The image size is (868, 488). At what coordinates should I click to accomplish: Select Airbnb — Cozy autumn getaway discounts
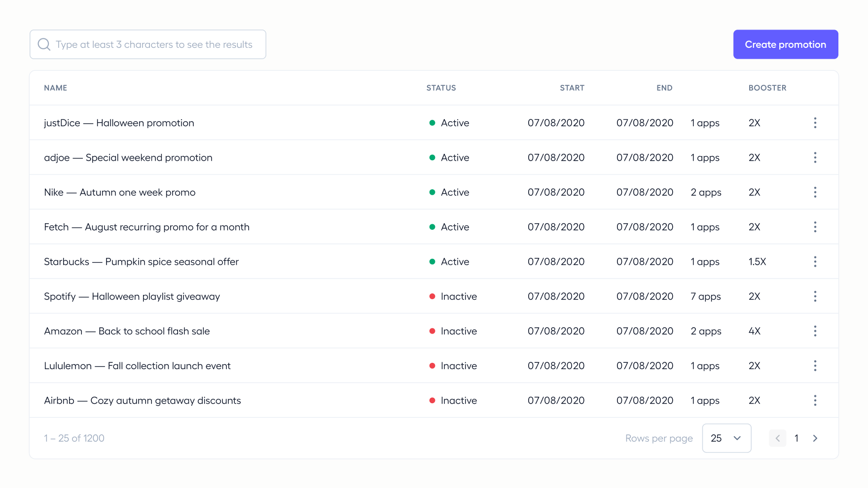pyautogui.click(x=143, y=401)
